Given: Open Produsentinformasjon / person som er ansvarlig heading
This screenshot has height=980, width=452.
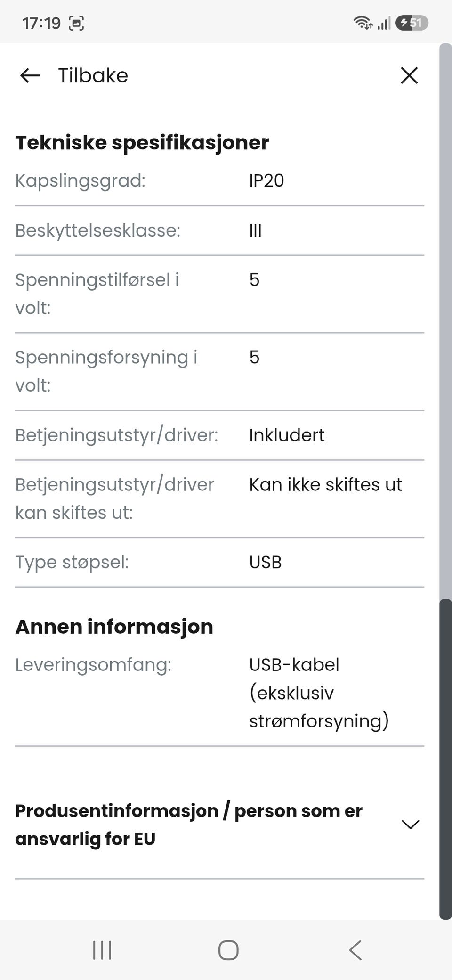Looking at the screenshot, I should [x=189, y=825].
